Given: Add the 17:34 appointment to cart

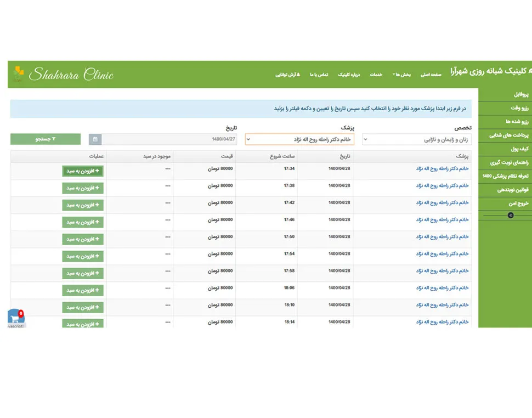Looking at the screenshot, I should 83,171.
